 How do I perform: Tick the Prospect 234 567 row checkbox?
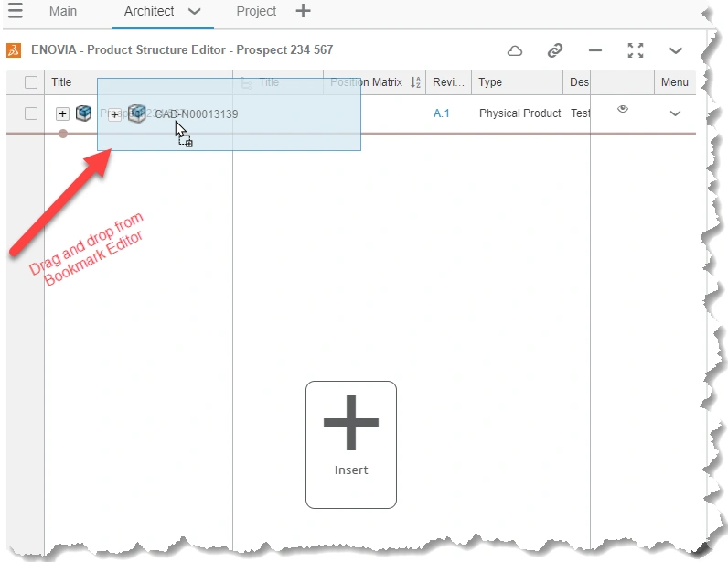click(x=31, y=113)
